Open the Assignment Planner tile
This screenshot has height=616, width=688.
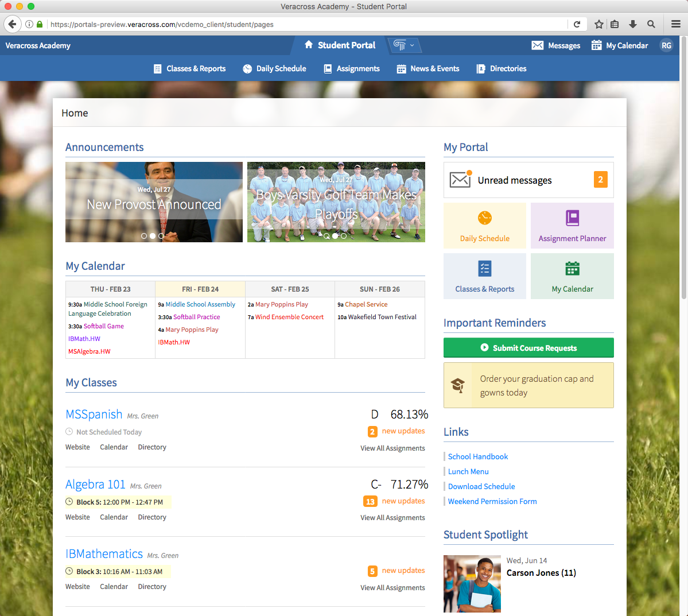click(572, 225)
